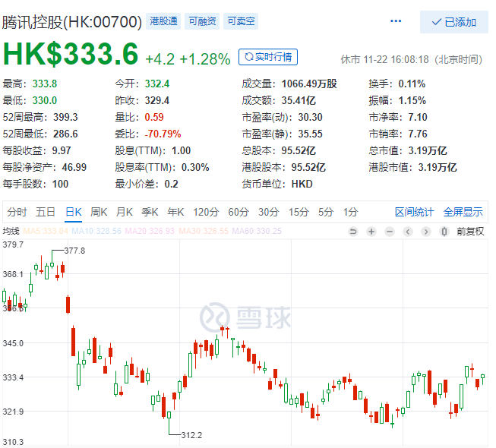The image size is (496, 448).
Task: Toggle the MA10:328.56 moving average line
Action: 96,231
